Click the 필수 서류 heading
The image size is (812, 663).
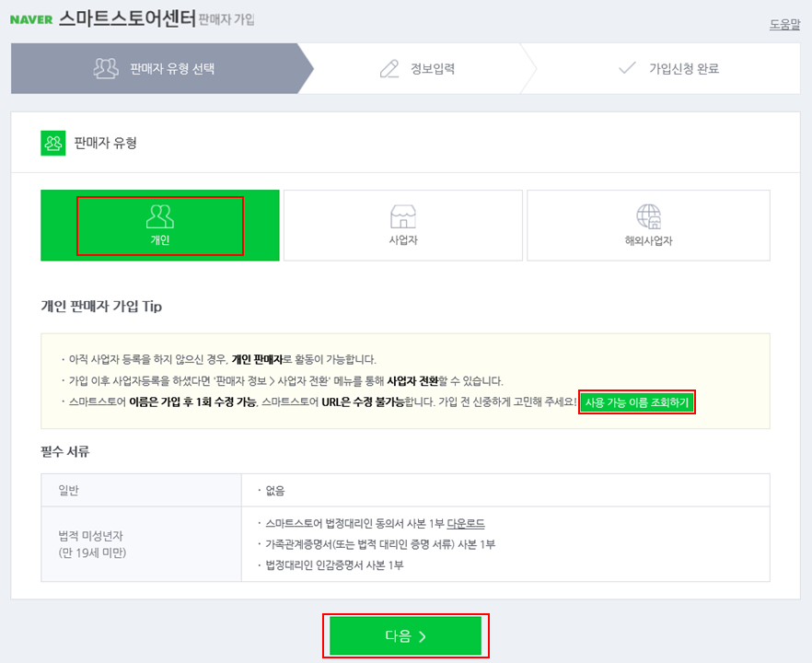coord(65,451)
